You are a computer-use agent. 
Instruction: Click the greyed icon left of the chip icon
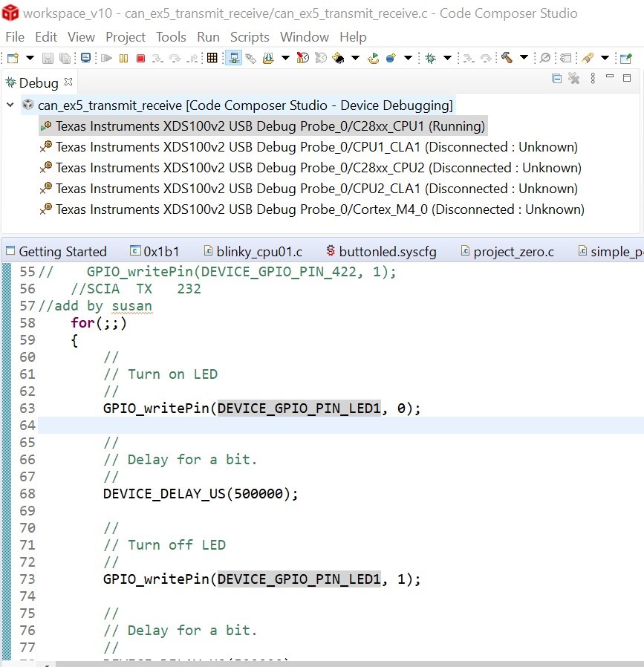click(x=321, y=58)
